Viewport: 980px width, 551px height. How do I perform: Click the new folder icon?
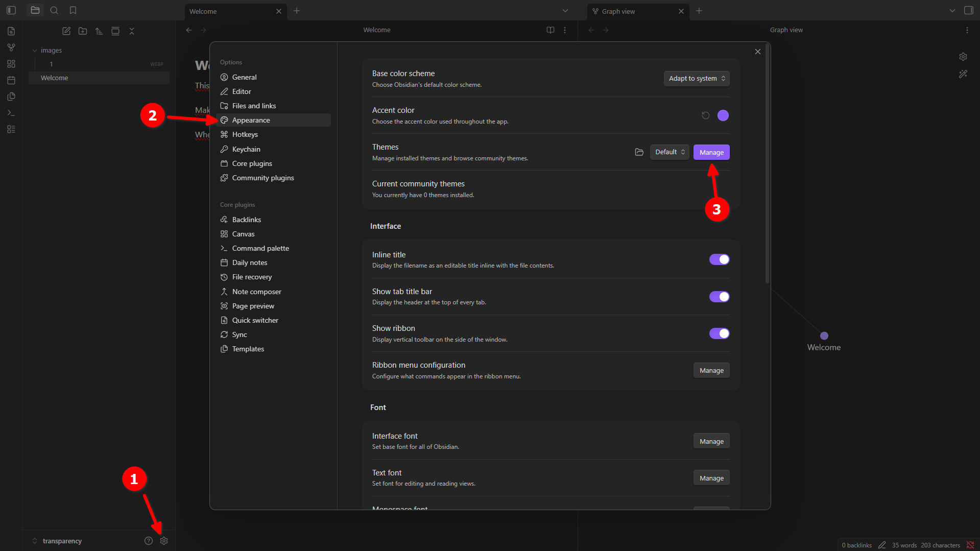click(x=83, y=31)
